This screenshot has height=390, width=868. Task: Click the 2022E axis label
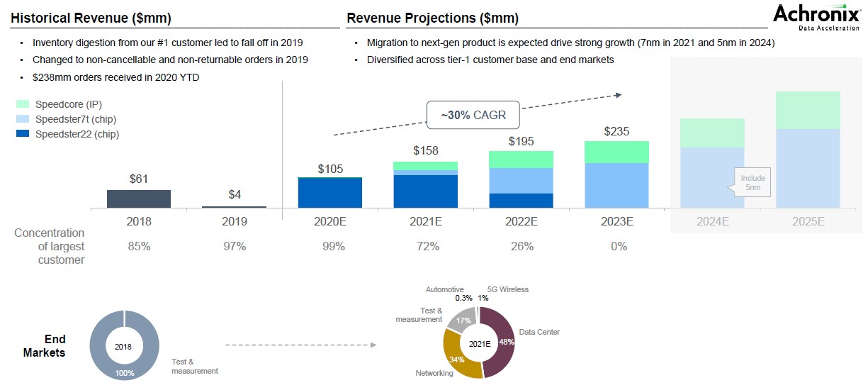[522, 221]
